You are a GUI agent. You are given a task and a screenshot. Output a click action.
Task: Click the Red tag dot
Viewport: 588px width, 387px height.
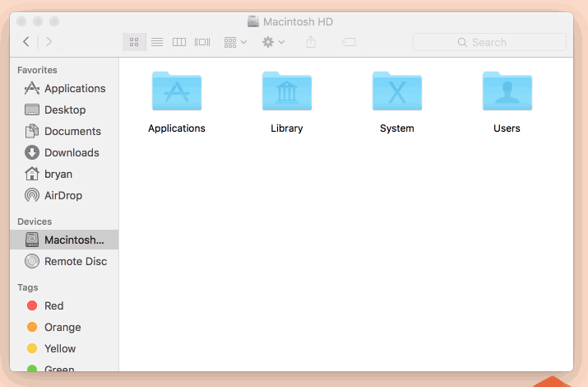(32, 305)
